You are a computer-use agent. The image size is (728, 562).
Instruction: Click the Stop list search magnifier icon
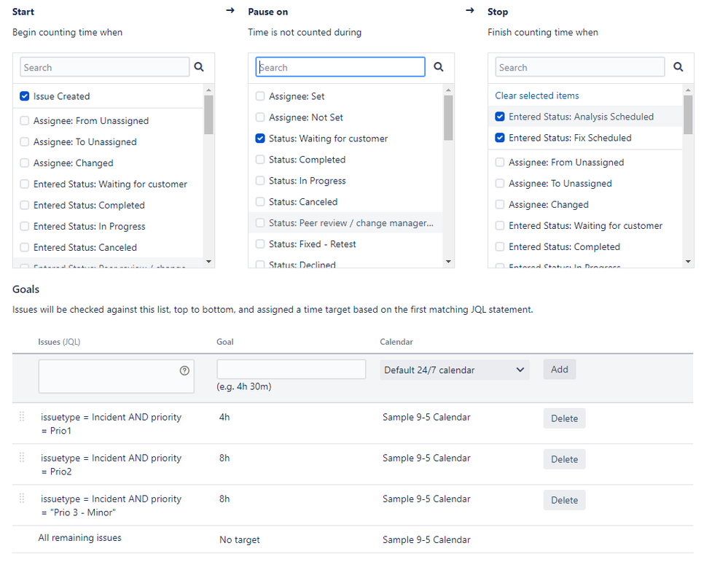click(x=678, y=67)
